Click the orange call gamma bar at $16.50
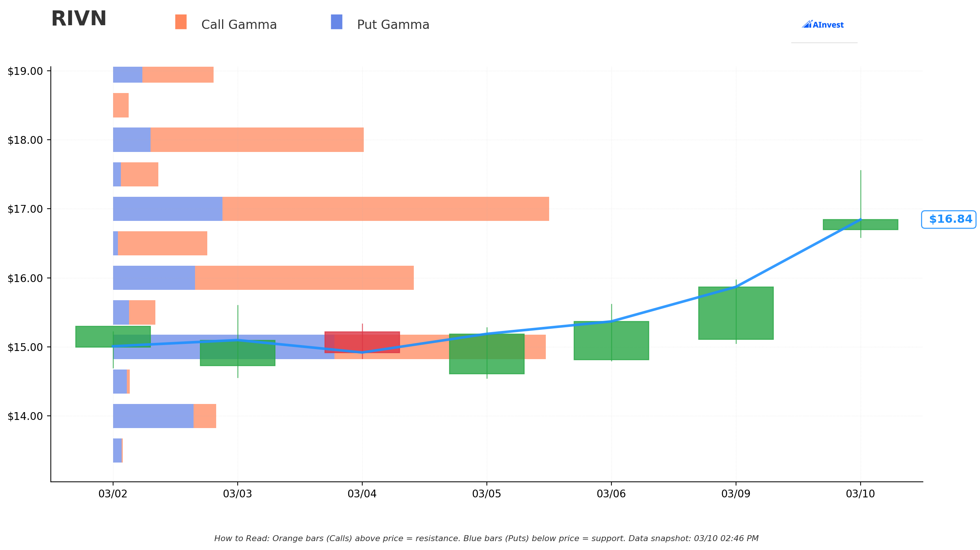This screenshot has height=550, width=980. click(x=162, y=243)
